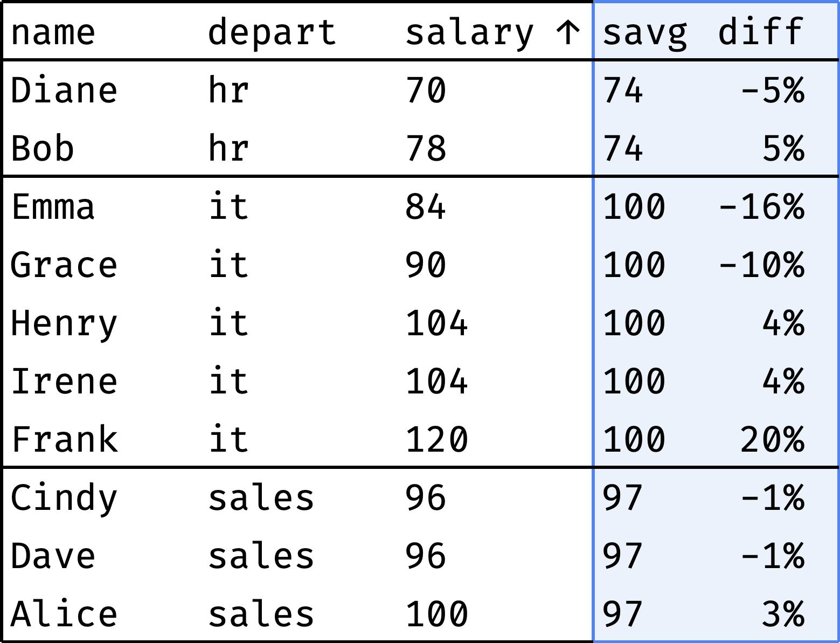Click Cindy's savg value 97
Screen dimensions: 840x643
623,497
